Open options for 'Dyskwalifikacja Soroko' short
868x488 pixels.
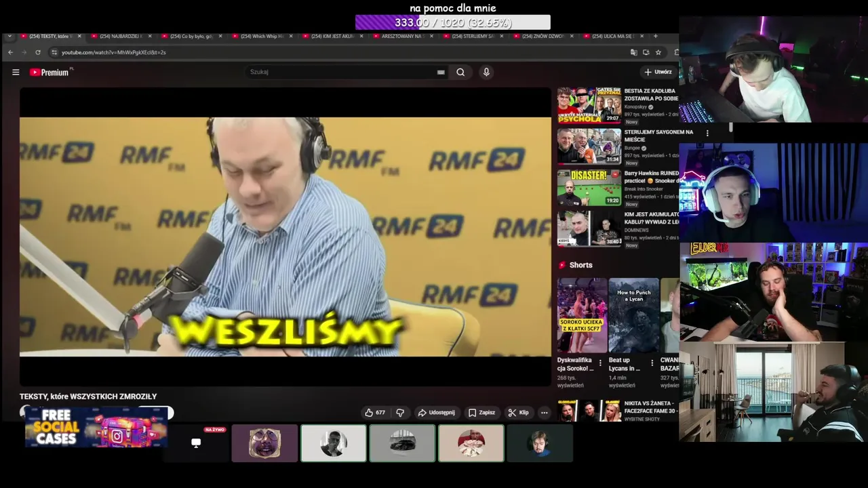(x=601, y=363)
